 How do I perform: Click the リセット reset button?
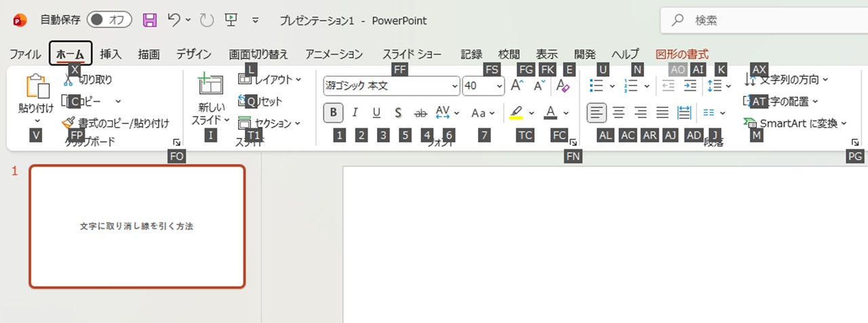(260, 101)
